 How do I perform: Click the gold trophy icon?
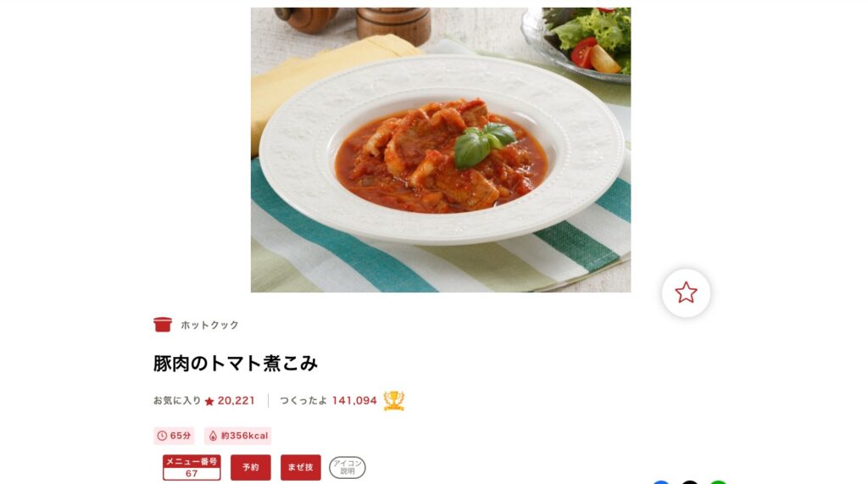click(x=394, y=400)
